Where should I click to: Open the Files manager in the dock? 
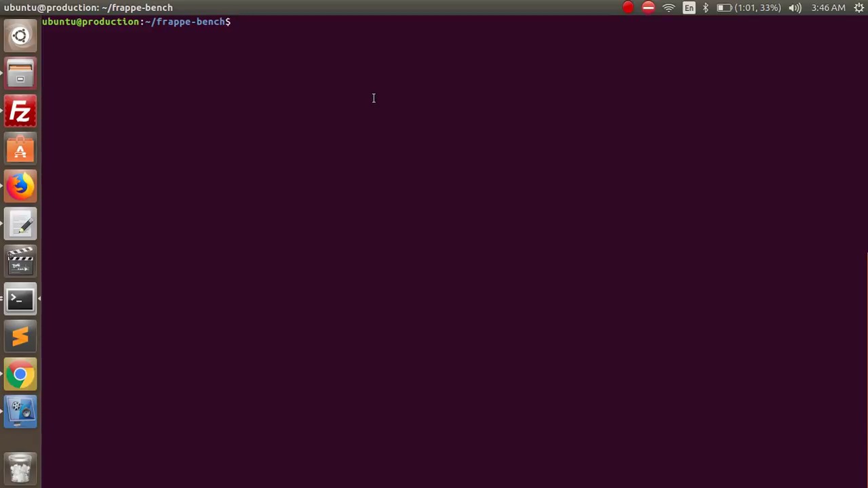[x=20, y=73]
